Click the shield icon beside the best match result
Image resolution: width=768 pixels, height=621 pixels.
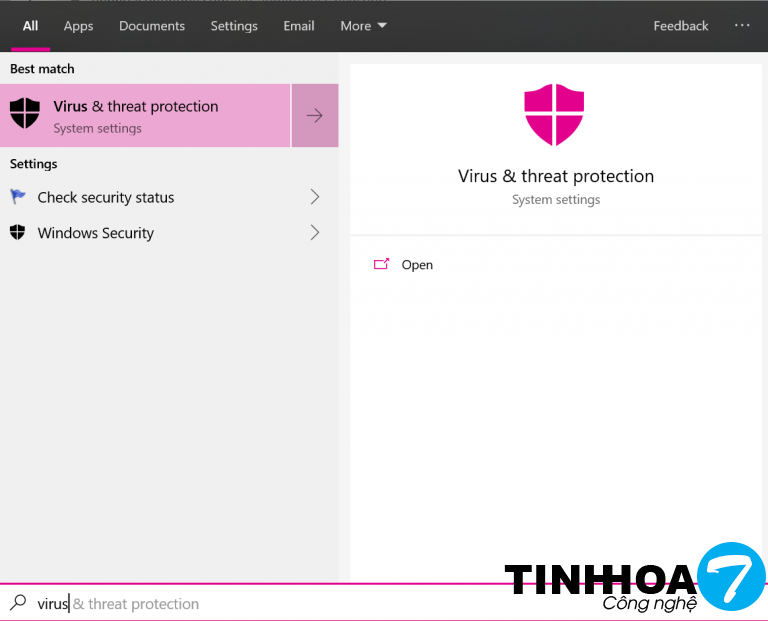(x=24, y=115)
